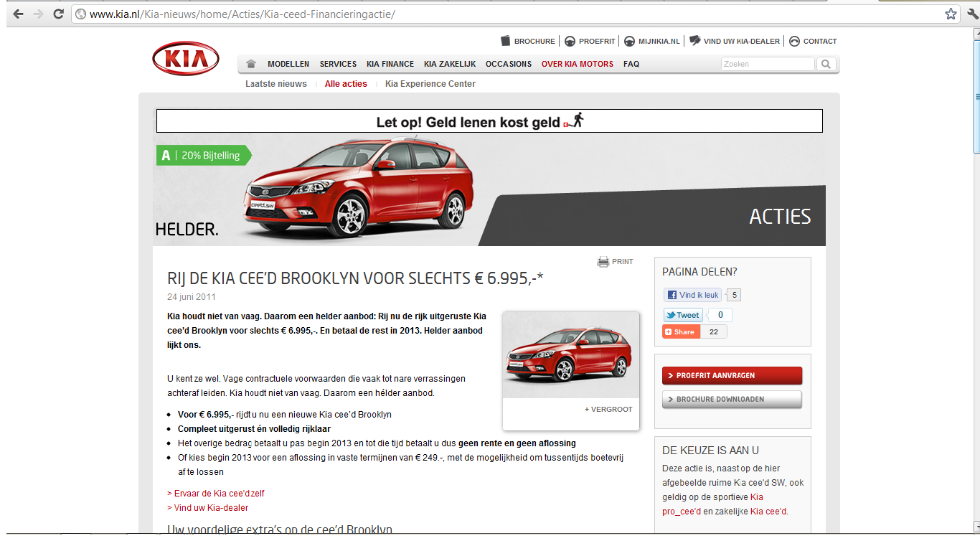980x551 pixels.
Task: Bookmark page with star icon
Action: [x=951, y=14]
